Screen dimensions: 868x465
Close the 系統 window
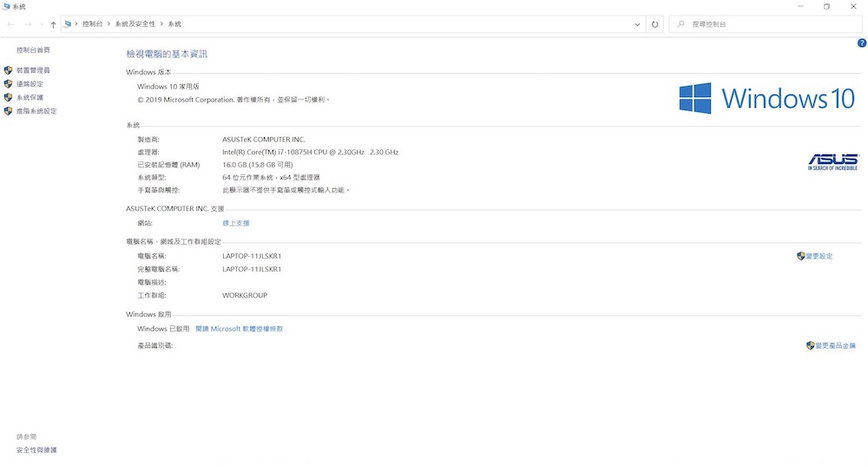click(x=853, y=7)
